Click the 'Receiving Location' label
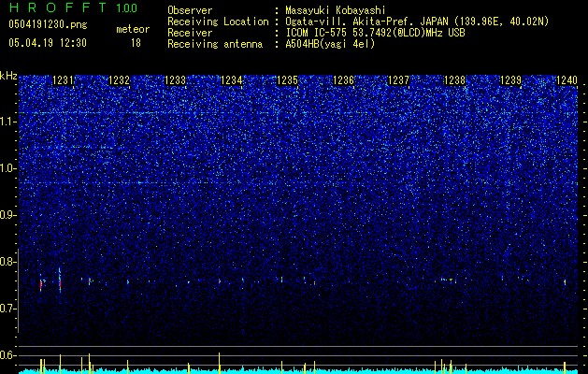The height and width of the screenshot is (374, 588). tap(218, 22)
